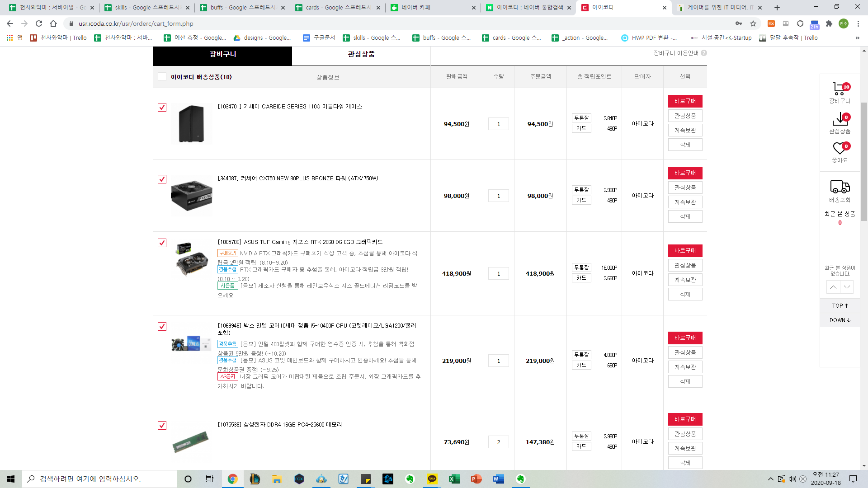
Task: Open the ASUS TUF RTX 2060 product link
Action: (x=300, y=242)
